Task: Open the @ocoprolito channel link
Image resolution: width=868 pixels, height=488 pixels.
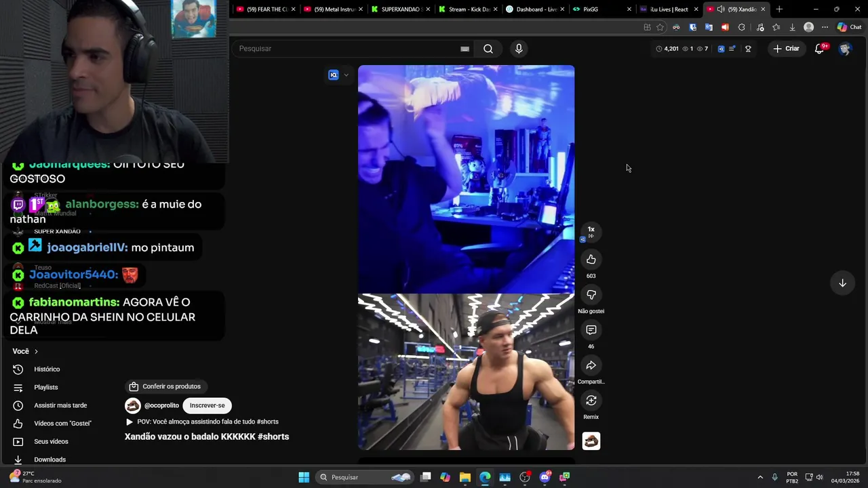Action: [x=161, y=405]
